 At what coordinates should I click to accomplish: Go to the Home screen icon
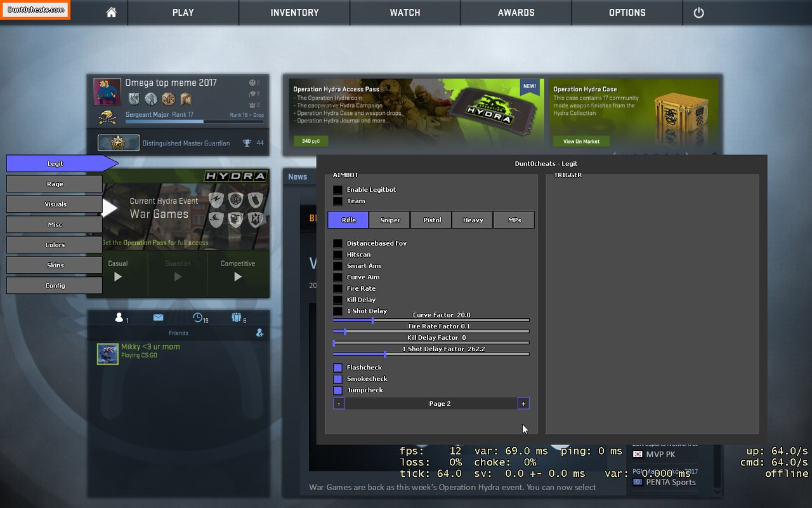[112, 13]
